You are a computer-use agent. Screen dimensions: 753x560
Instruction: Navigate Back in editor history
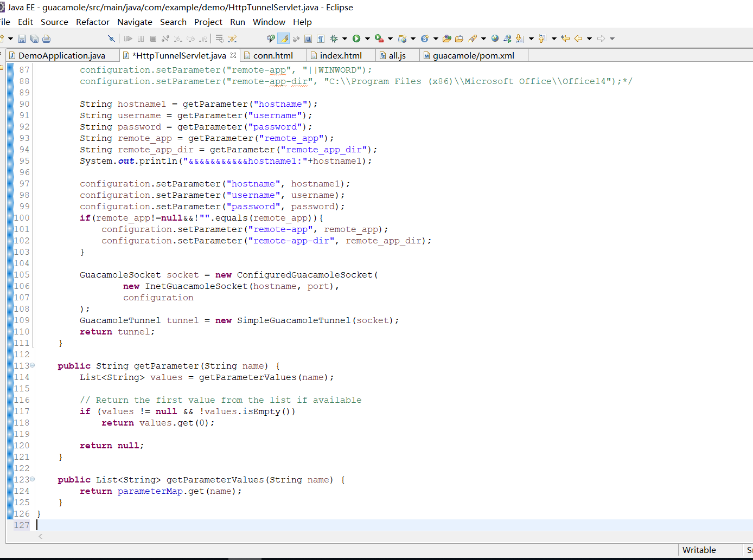[x=578, y=38]
